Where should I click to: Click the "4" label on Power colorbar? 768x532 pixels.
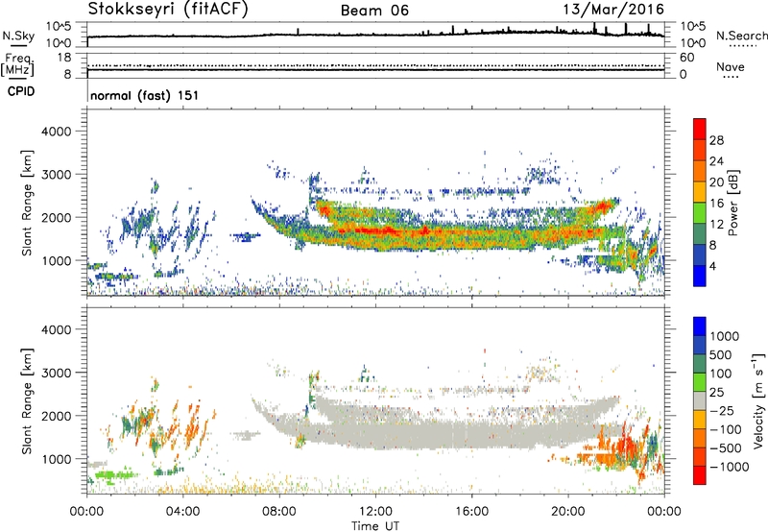tap(712, 267)
